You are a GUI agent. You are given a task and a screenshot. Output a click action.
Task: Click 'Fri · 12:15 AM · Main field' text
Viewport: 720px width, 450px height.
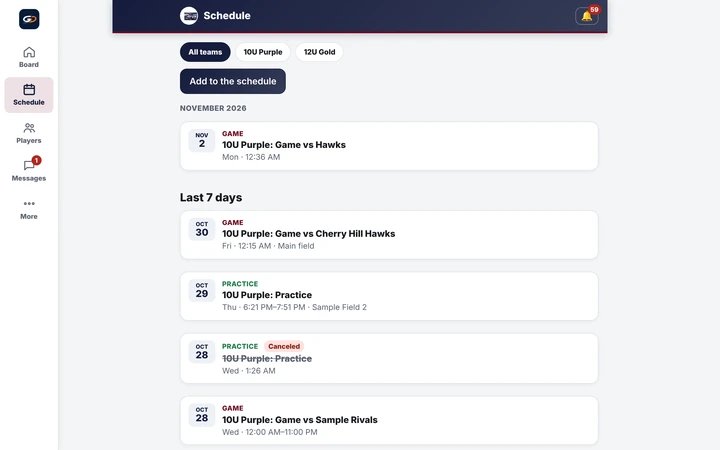pos(268,246)
